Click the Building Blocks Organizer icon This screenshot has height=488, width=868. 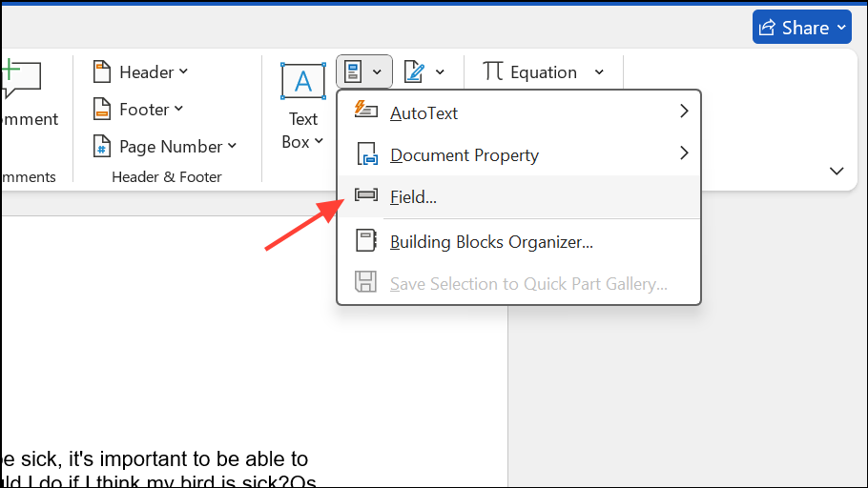[366, 241]
